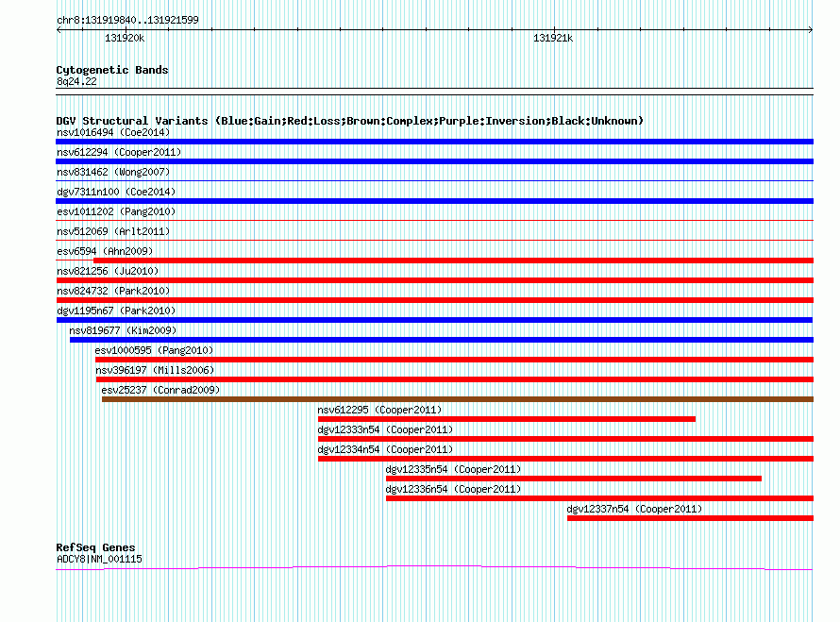Select the blue dgv1195n67 gain bar
This screenshot has height=622, width=840.
pos(434,320)
